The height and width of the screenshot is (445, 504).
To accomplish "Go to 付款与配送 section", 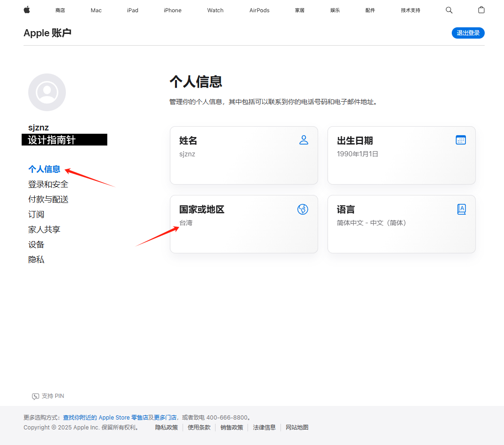I will coord(48,199).
